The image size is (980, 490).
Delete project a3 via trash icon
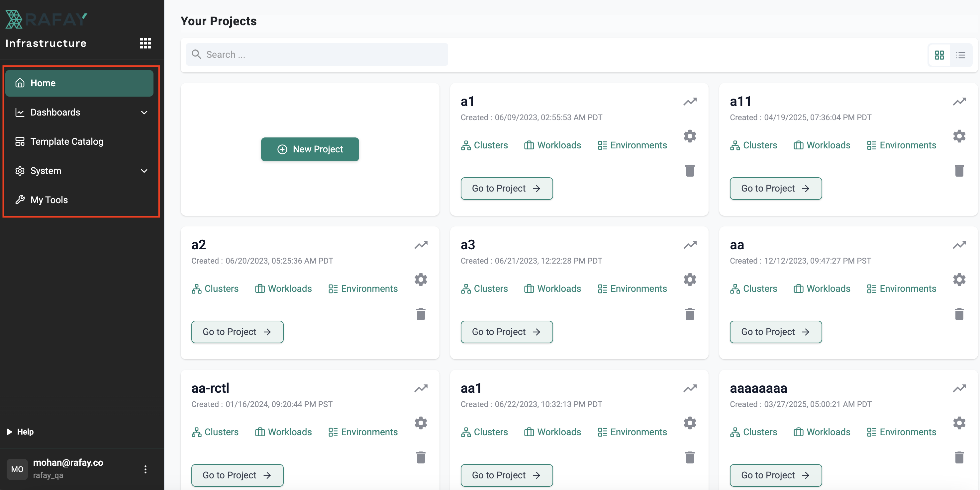690,314
